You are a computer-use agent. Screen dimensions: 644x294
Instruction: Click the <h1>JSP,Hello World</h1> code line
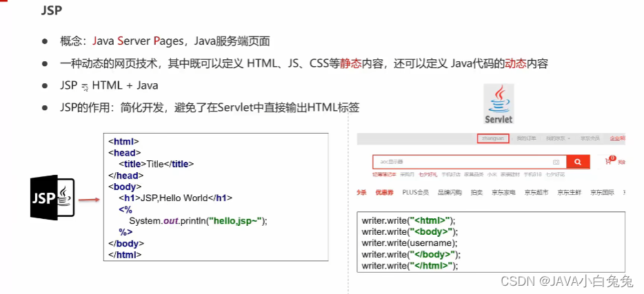[175, 198]
